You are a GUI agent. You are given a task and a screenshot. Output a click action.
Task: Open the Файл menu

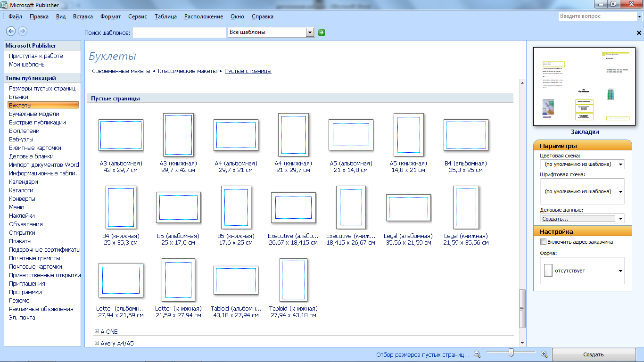pyautogui.click(x=15, y=16)
